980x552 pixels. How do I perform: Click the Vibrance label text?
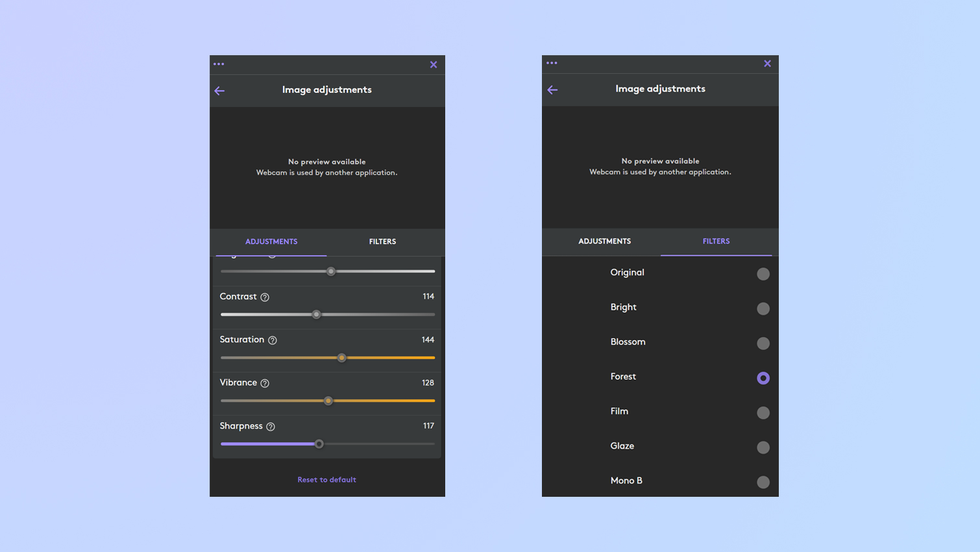tap(238, 383)
